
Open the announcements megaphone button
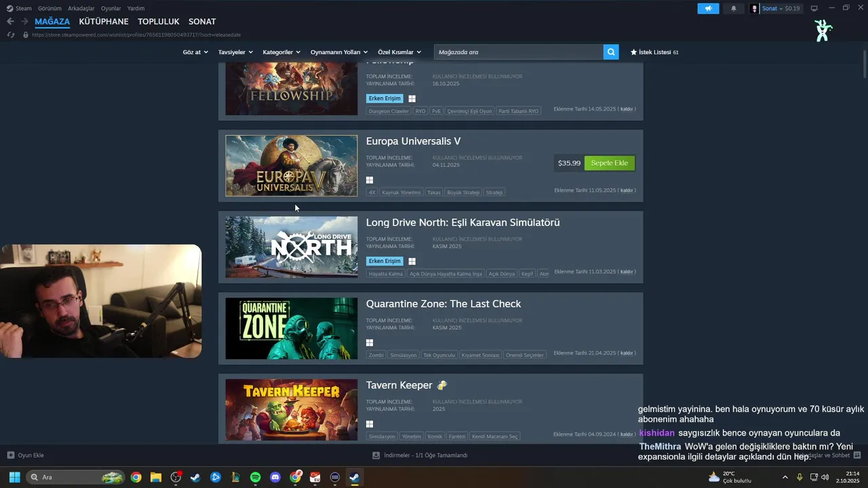pyautogui.click(x=708, y=8)
